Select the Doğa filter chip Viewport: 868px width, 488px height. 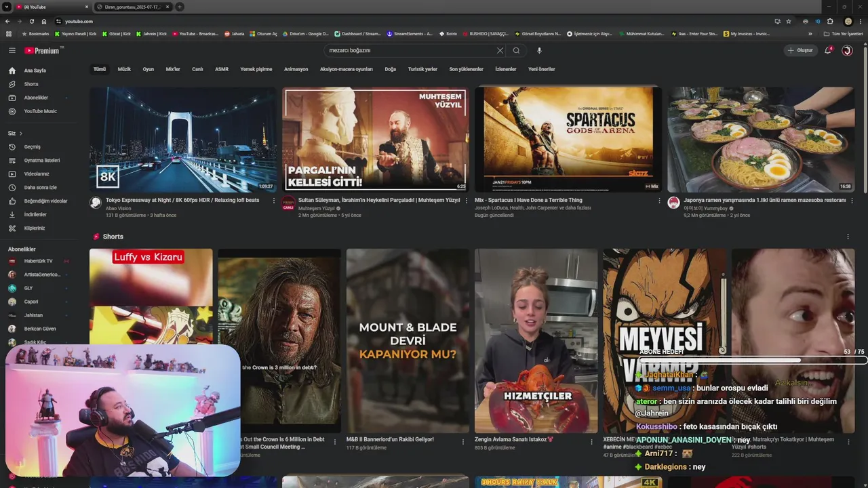(x=391, y=69)
